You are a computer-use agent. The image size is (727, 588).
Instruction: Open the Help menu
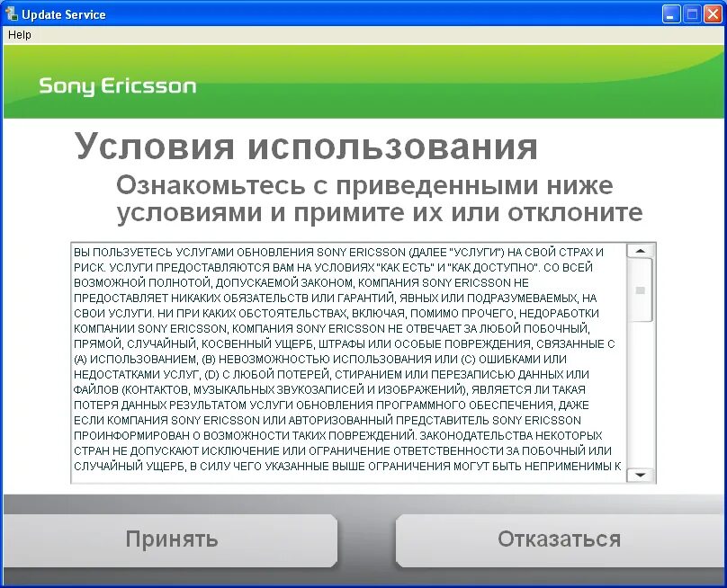coord(20,34)
